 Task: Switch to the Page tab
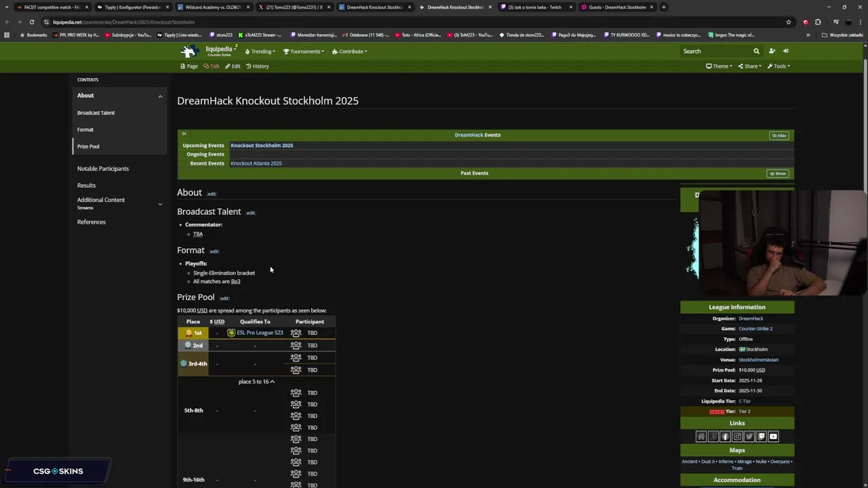coord(189,66)
